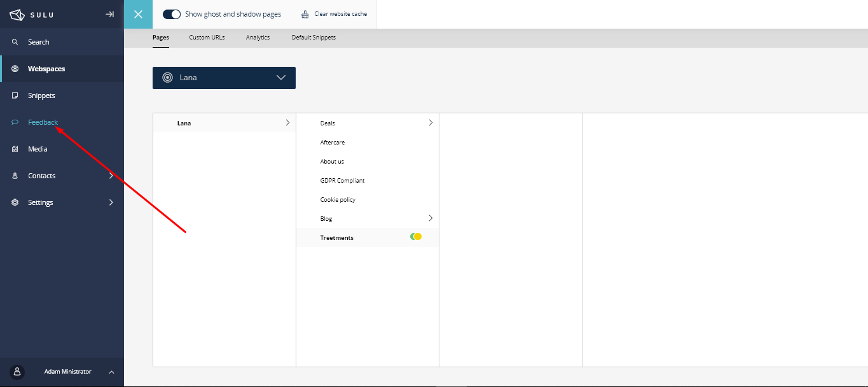The width and height of the screenshot is (868, 387).
Task: Open the Default Snippets tab
Action: pyautogui.click(x=313, y=38)
